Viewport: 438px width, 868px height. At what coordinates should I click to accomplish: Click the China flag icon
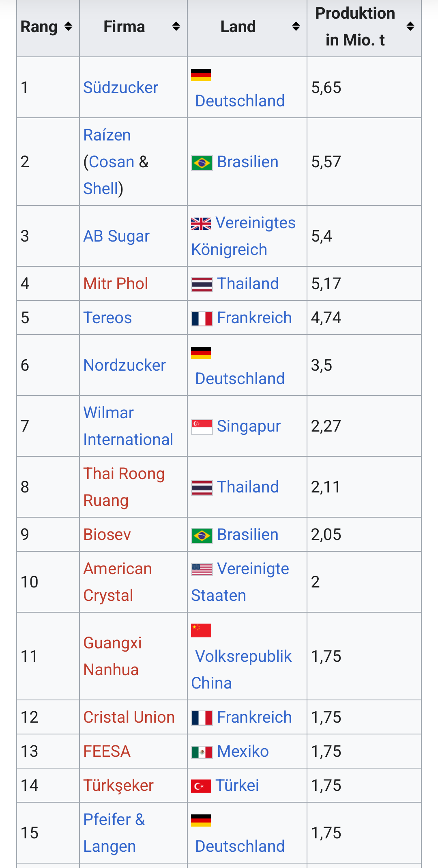pyautogui.click(x=201, y=630)
